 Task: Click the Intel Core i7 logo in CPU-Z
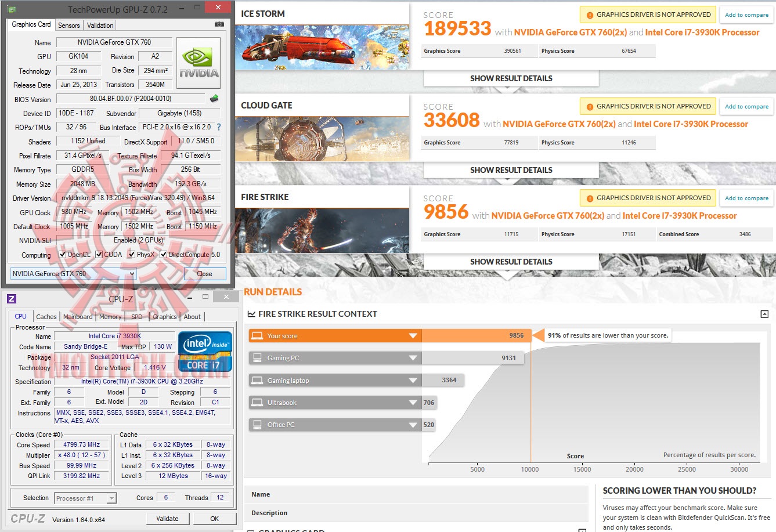[x=205, y=352]
